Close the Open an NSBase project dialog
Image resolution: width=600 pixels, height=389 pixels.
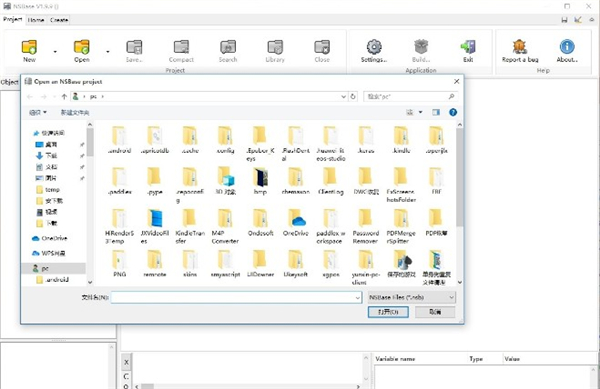pyautogui.click(x=456, y=81)
